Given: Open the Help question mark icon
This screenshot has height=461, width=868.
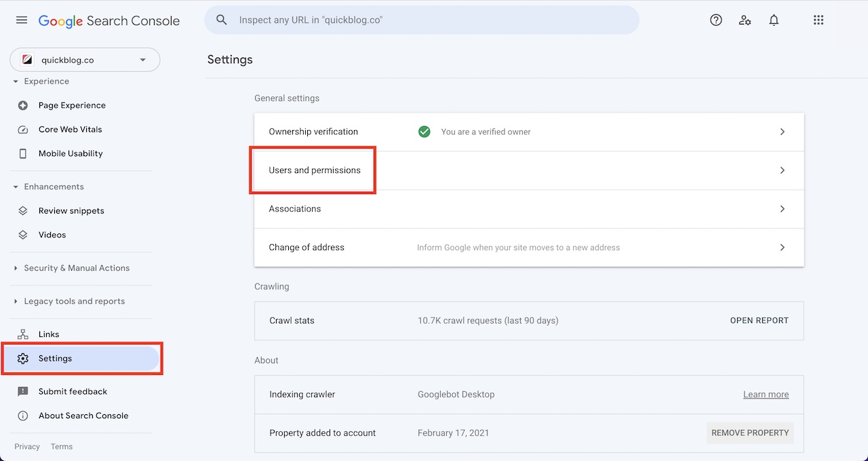Looking at the screenshot, I should [x=716, y=20].
